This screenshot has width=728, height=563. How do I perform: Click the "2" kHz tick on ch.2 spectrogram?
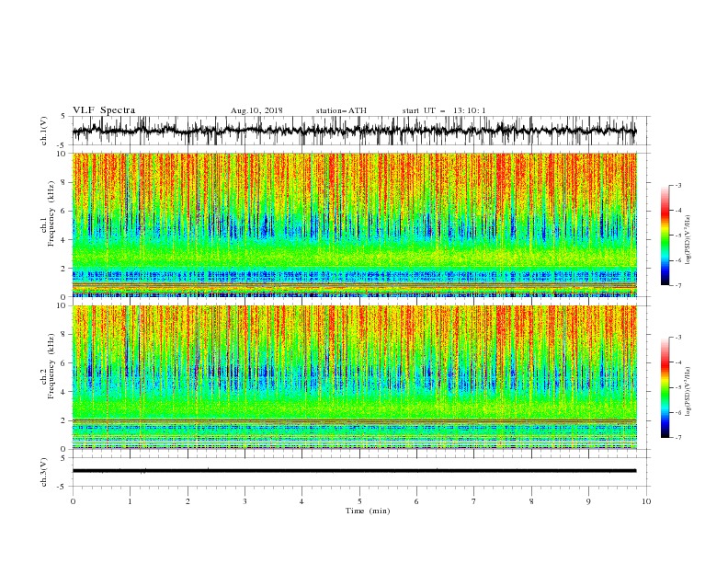(65, 420)
